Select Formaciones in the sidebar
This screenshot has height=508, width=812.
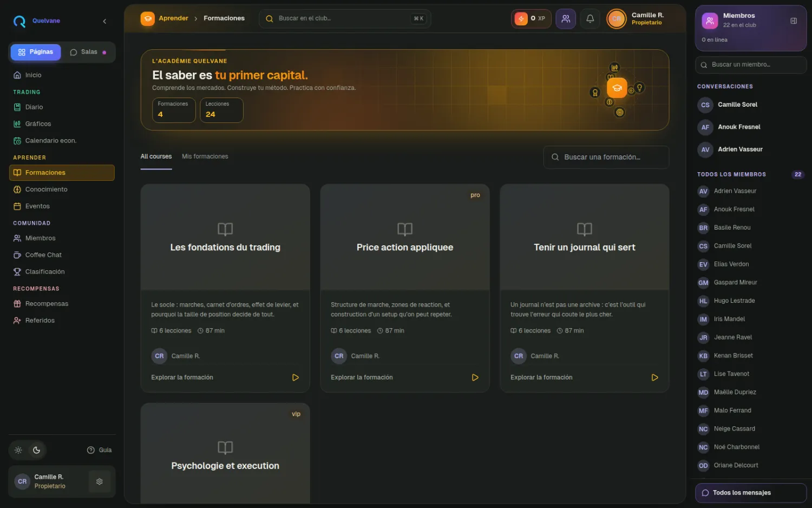point(62,173)
